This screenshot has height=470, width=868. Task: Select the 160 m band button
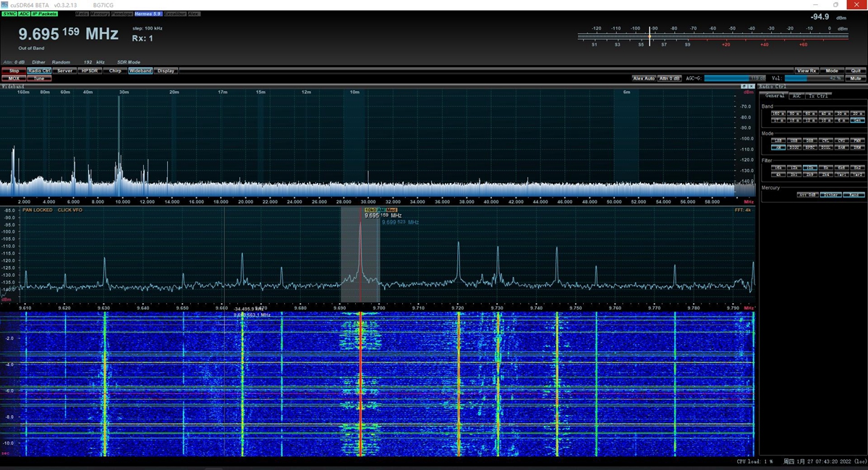[x=778, y=114]
